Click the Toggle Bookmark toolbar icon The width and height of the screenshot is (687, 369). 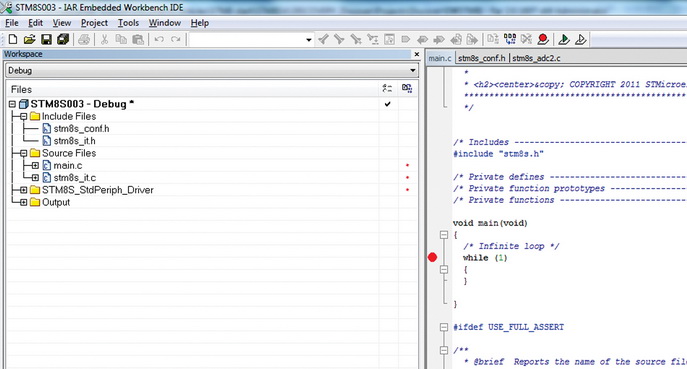pyautogui.click(x=406, y=39)
